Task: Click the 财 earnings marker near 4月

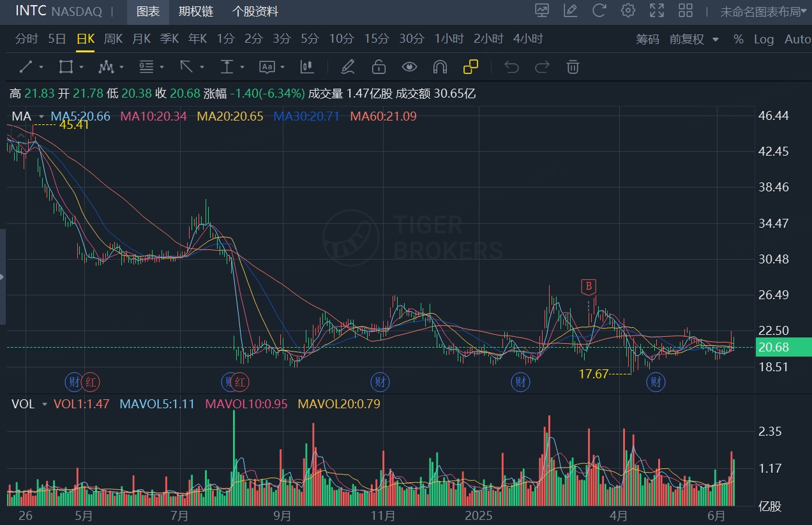Action: coord(656,382)
